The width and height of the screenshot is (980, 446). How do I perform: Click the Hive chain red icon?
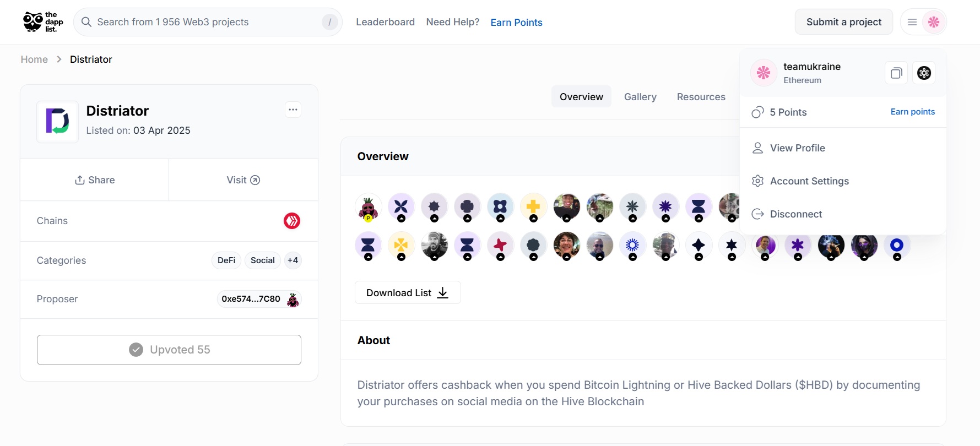click(x=292, y=221)
